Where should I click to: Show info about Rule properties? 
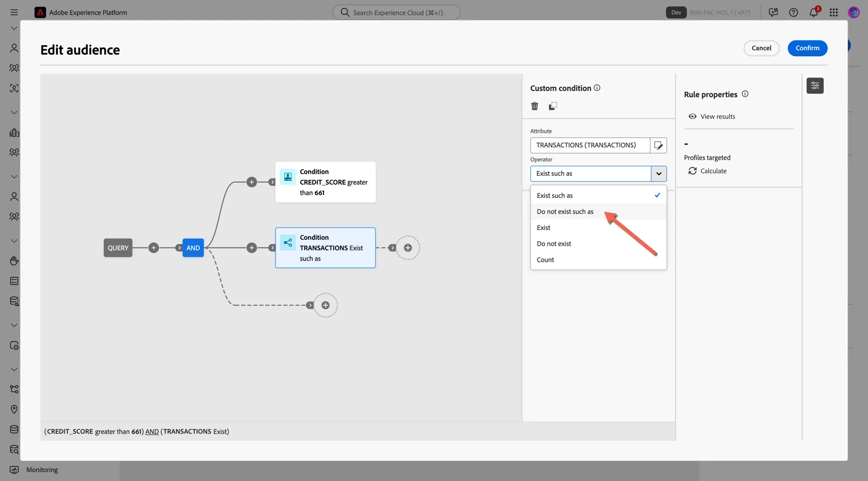745,94
